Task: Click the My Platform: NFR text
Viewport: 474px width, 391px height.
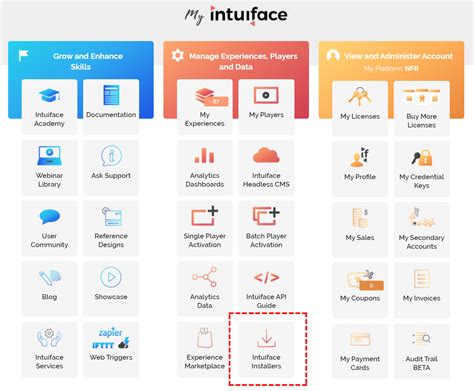Action: point(391,68)
